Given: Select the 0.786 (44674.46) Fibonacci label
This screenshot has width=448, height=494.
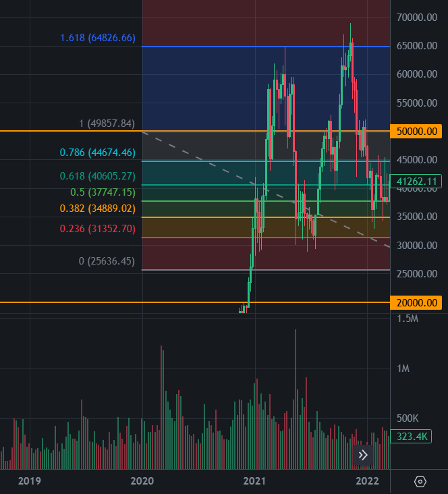Looking at the screenshot, I should tap(98, 153).
